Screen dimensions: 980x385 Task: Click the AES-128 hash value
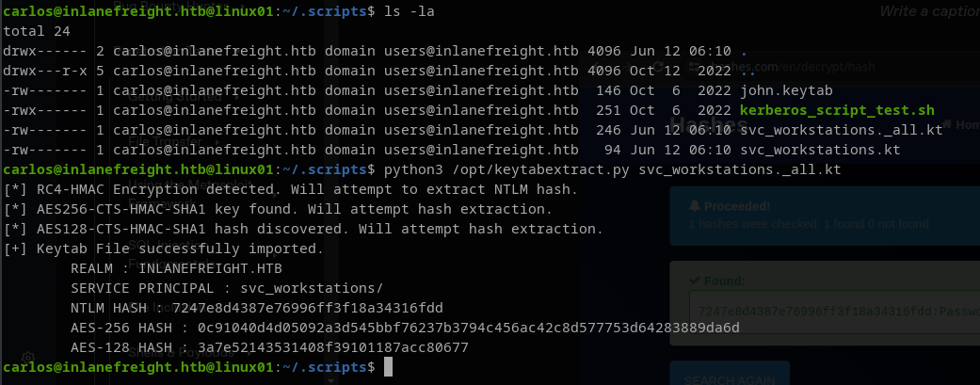pos(333,348)
